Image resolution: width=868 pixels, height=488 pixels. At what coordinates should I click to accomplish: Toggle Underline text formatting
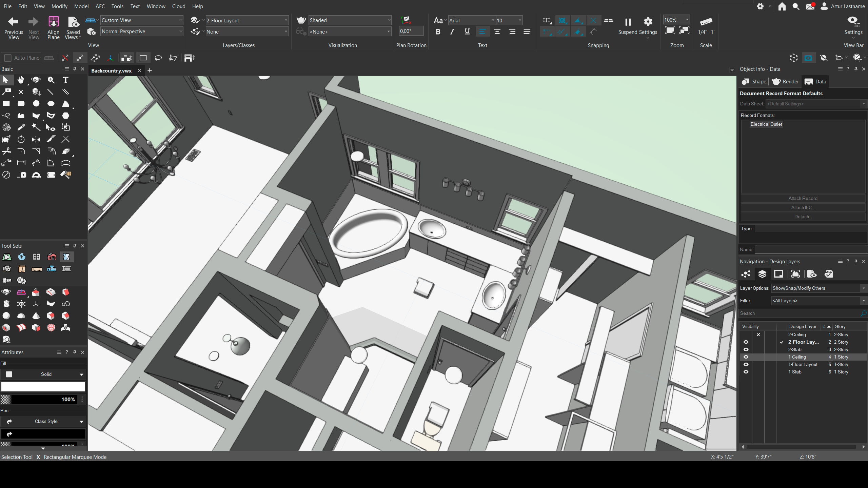point(467,32)
